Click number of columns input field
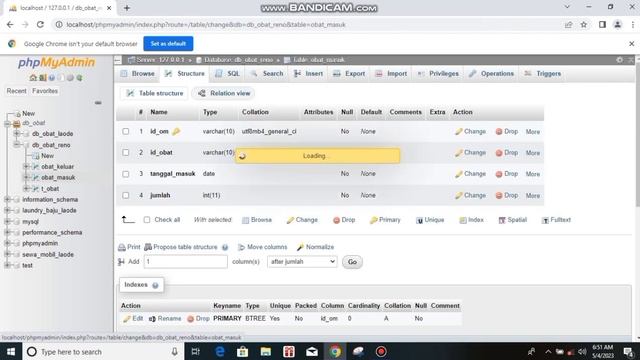The height and width of the screenshot is (360, 640). [186, 262]
